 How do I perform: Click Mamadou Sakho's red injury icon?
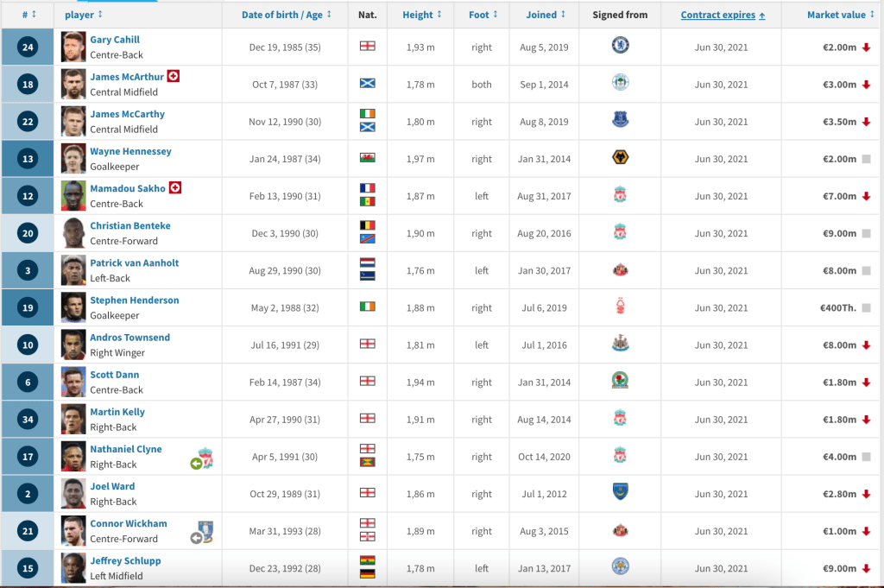(x=174, y=187)
